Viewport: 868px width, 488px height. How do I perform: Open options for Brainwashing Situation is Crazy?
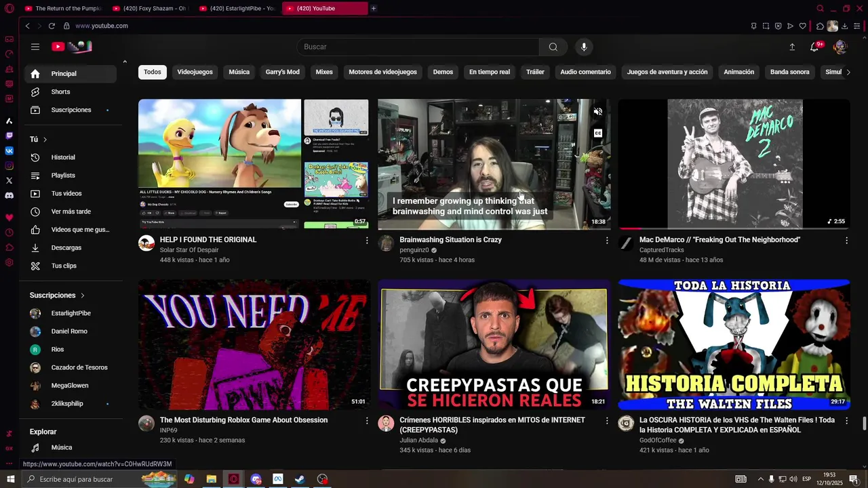point(607,241)
